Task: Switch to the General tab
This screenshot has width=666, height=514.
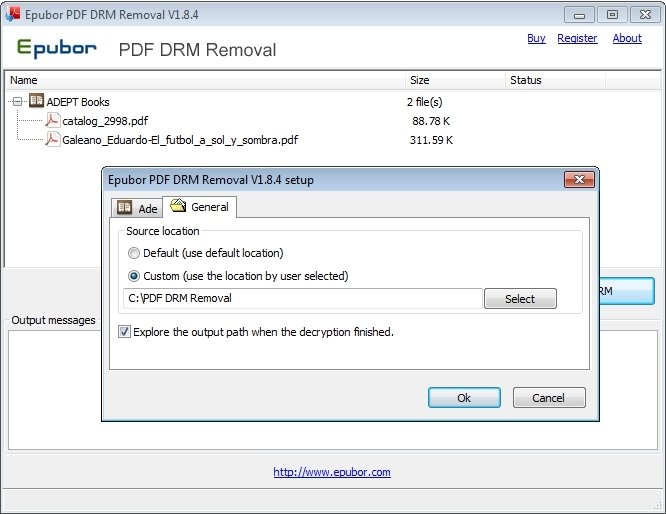Action: pos(200,206)
